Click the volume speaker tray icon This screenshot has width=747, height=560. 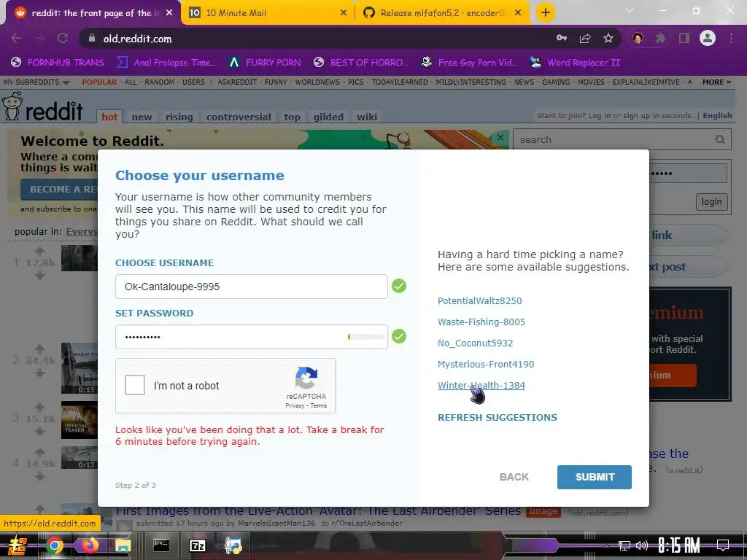click(642, 545)
